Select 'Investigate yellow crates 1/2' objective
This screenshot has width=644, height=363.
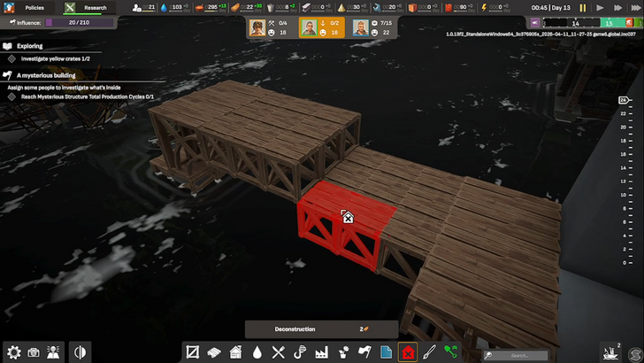pos(55,58)
